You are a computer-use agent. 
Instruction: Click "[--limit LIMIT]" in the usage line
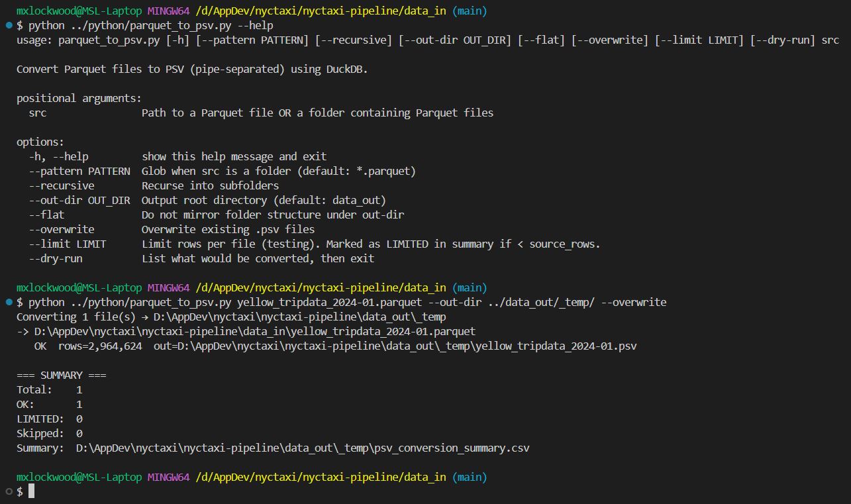point(699,40)
